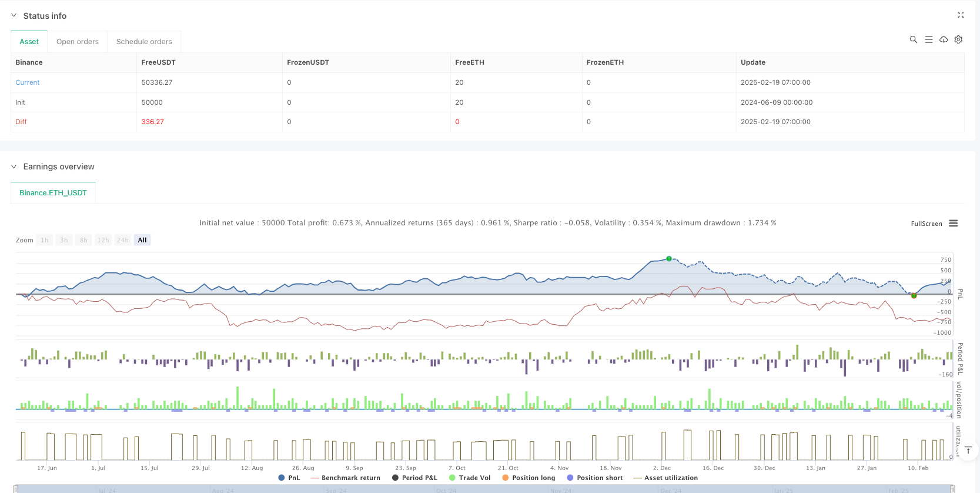The image size is (980, 493).
Task: Click the green peak marker on PnL line
Action: click(669, 259)
